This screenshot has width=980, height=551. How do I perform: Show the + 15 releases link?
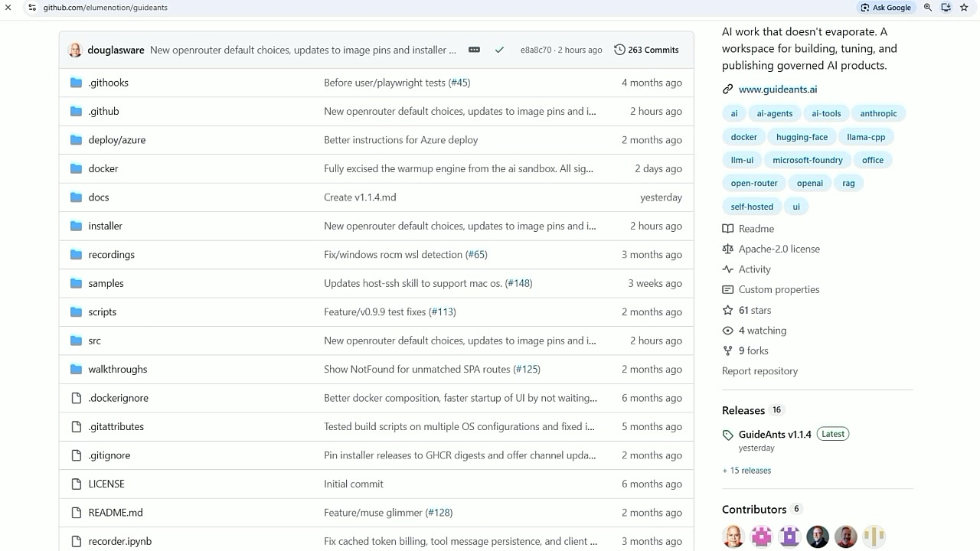(x=746, y=471)
